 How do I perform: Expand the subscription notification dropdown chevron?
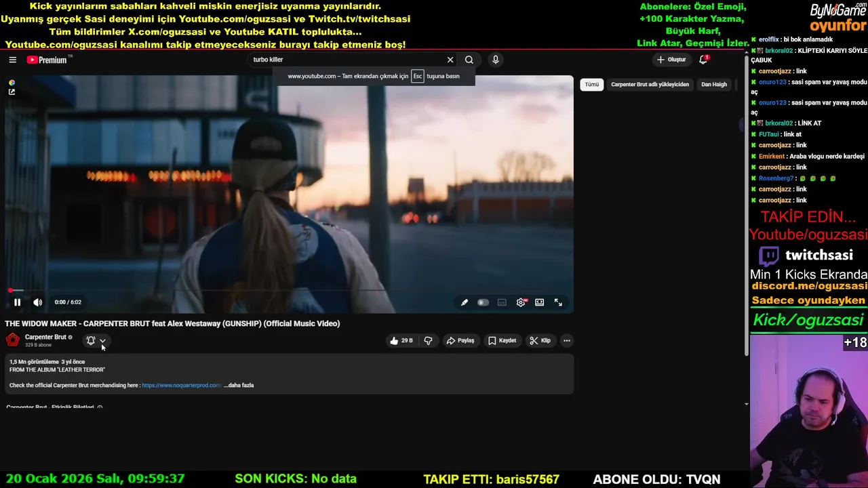pos(103,341)
